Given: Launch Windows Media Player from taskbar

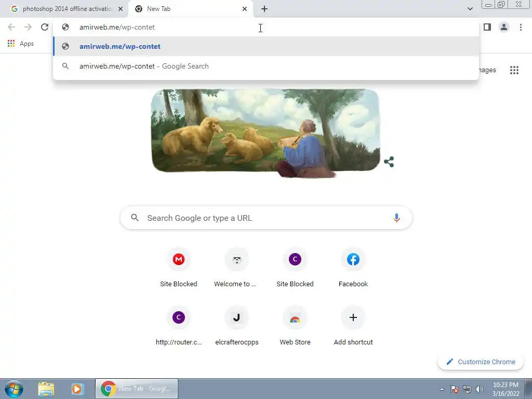Looking at the screenshot, I should [77, 389].
